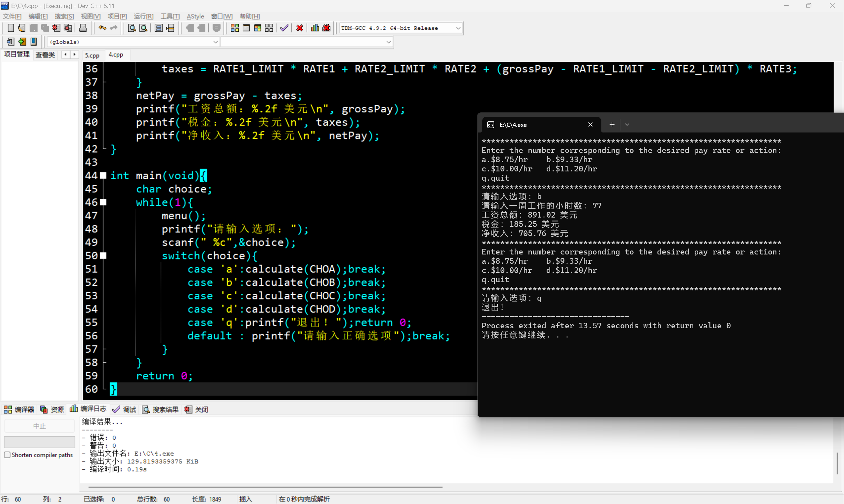Open the (globals) scope dropdown
Image resolution: width=844 pixels, height=504 pixels.
[x=215, y=42]
